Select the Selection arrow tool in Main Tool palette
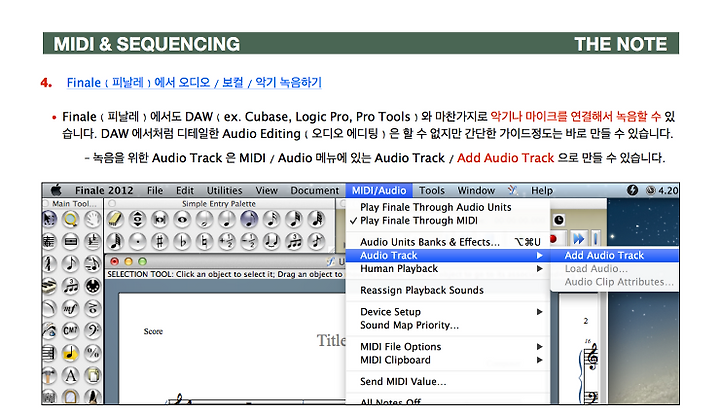The width and height of the screenshot is (720, 415). (50, 219)
